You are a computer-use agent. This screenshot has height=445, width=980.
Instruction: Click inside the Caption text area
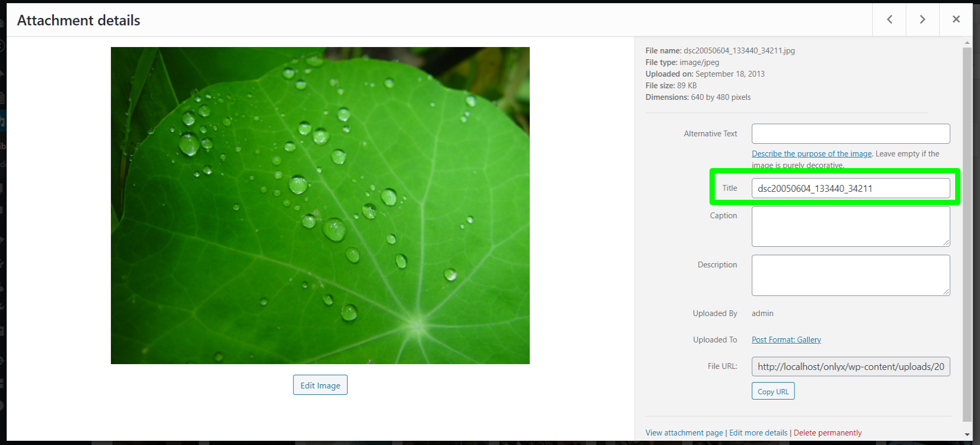pos(851,226)
